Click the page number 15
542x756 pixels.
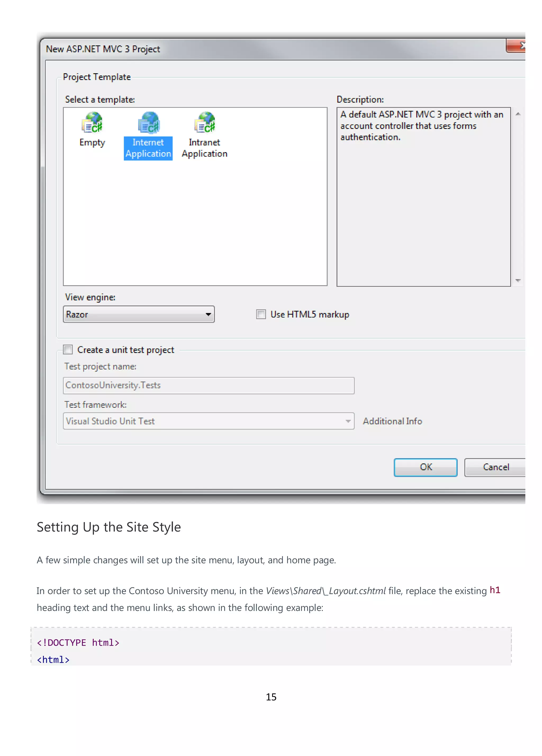[x=271, y=697]
